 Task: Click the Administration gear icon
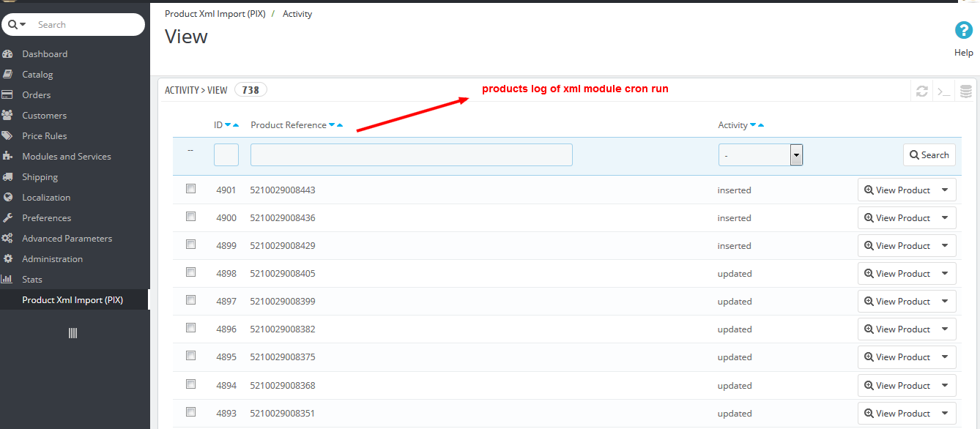(7, 259)
